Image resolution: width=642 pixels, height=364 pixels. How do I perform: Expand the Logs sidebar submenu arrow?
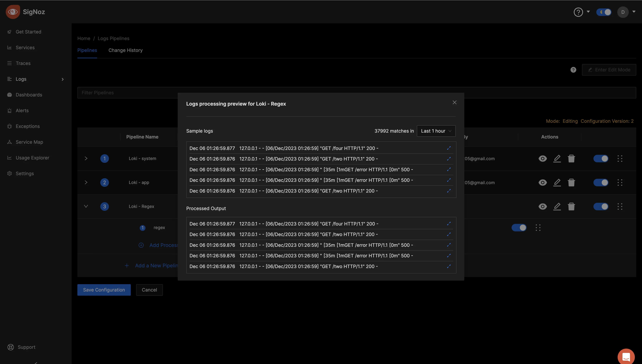63,79
